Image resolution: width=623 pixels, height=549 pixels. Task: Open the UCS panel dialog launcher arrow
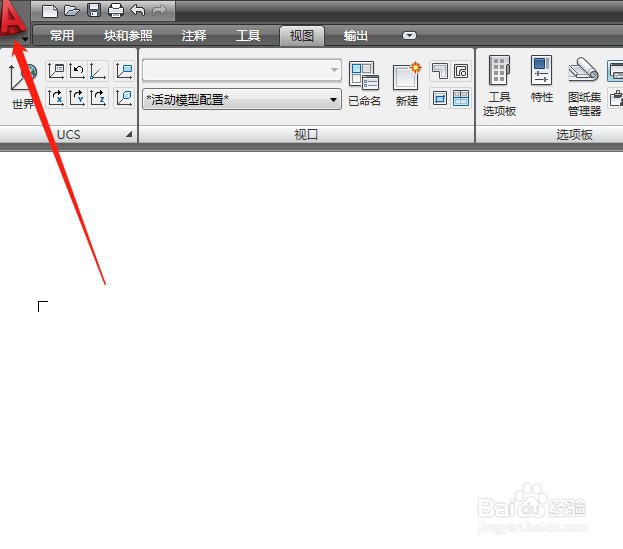click(x=129, y=134)
